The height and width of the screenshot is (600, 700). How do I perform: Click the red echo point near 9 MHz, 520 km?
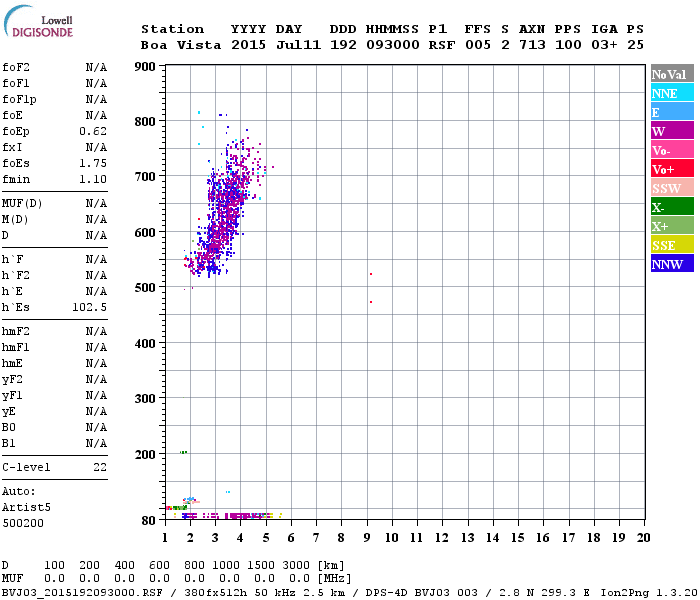371,274
